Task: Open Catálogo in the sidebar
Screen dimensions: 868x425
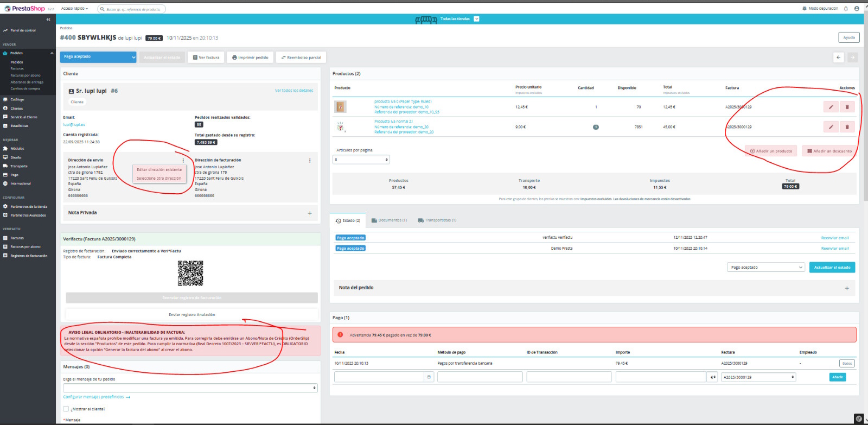Action: pyautogui.click(x=17, y=99)
